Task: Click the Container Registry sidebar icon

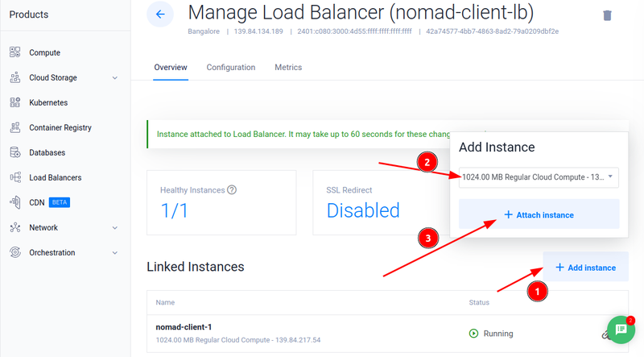Action: click(x=15, y=127)
